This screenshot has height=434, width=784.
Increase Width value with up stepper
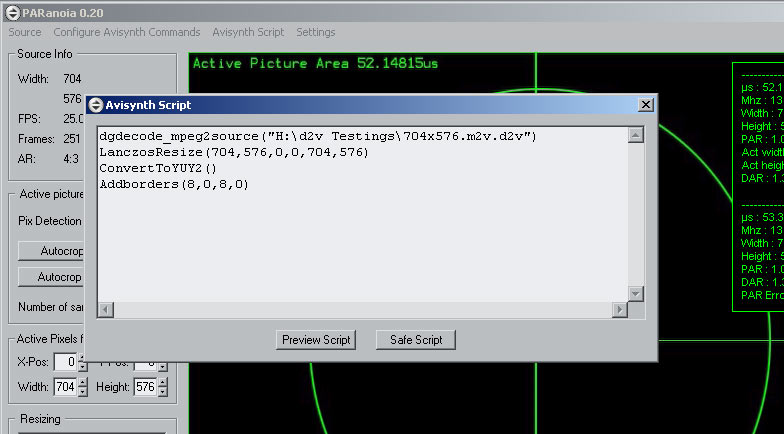tap(83, 382)
